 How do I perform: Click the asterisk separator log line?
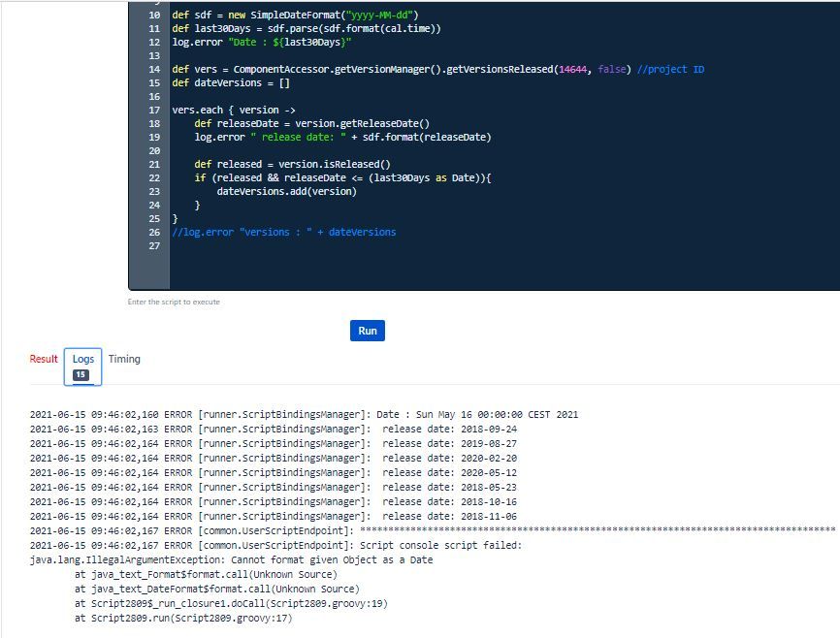(x=433, y=530)
